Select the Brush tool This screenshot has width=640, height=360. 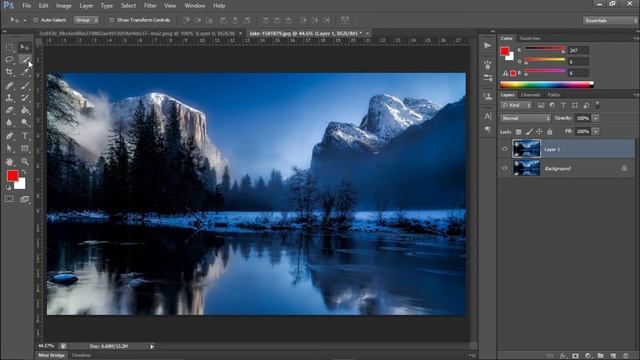coord(24,85)
